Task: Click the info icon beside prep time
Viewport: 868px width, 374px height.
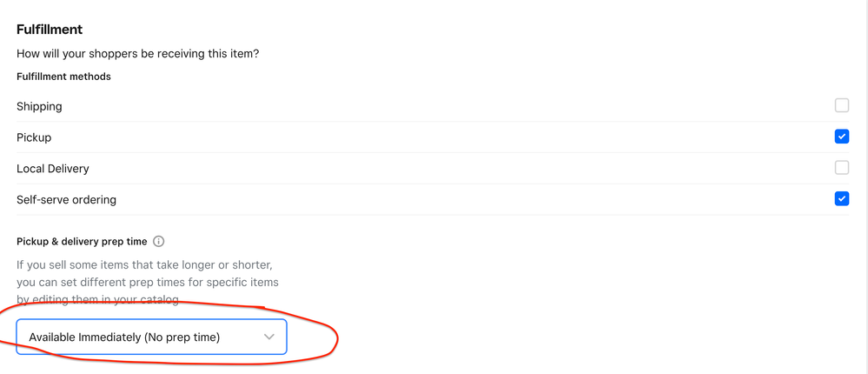Action: 159,242
